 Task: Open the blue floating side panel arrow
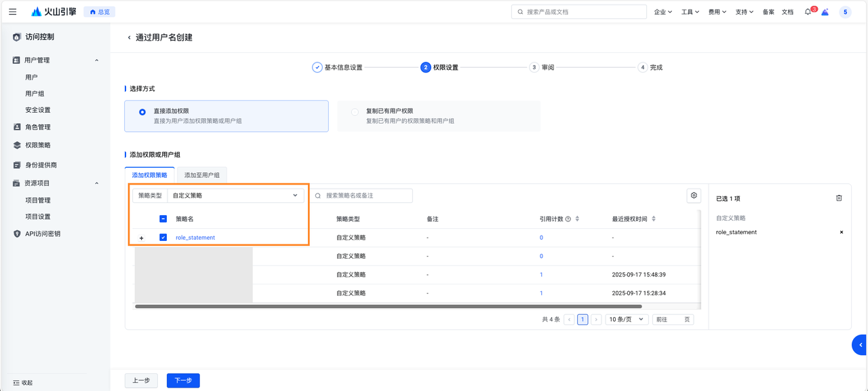(860, 345)
